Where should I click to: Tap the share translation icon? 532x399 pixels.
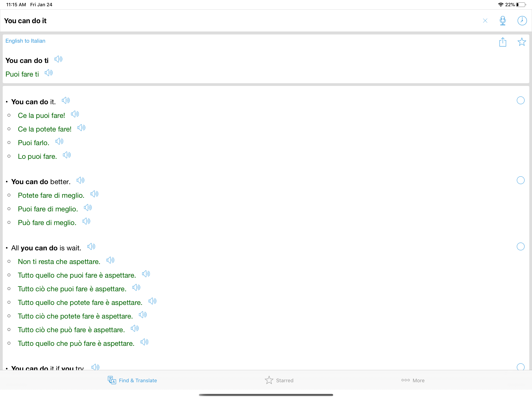(502, 42)
